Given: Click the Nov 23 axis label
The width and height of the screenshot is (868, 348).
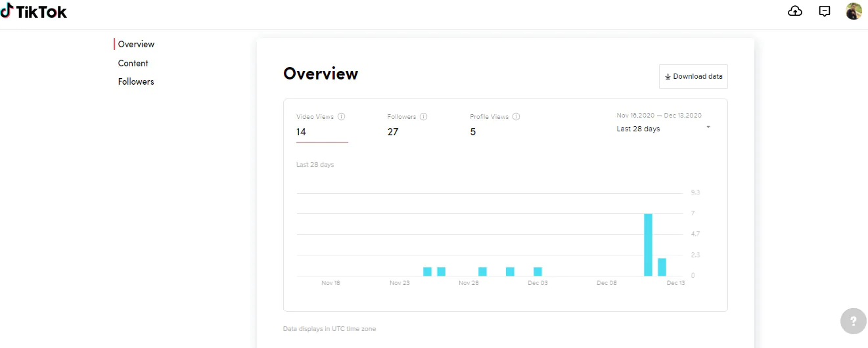Looking at the screenshot, I should pos(400,283).
